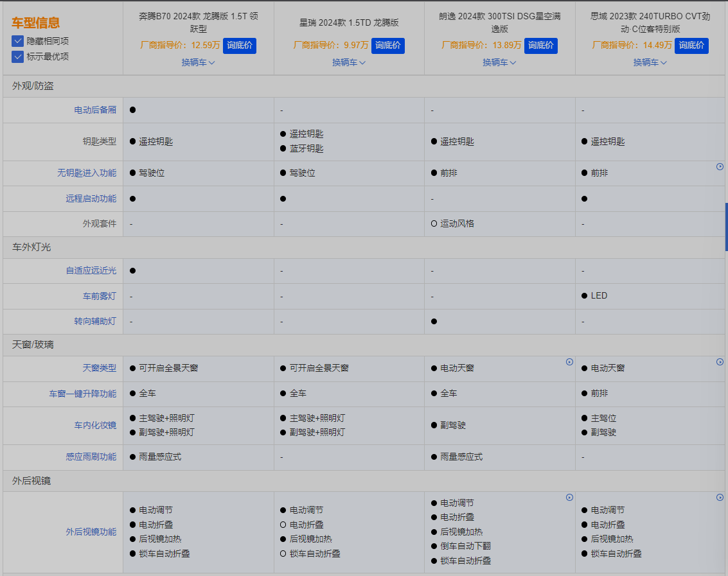The image size is (728, 576).
Task: Open video icon in 天窗类型 row, 朗逸 column
Action: [x=569, y=362]
